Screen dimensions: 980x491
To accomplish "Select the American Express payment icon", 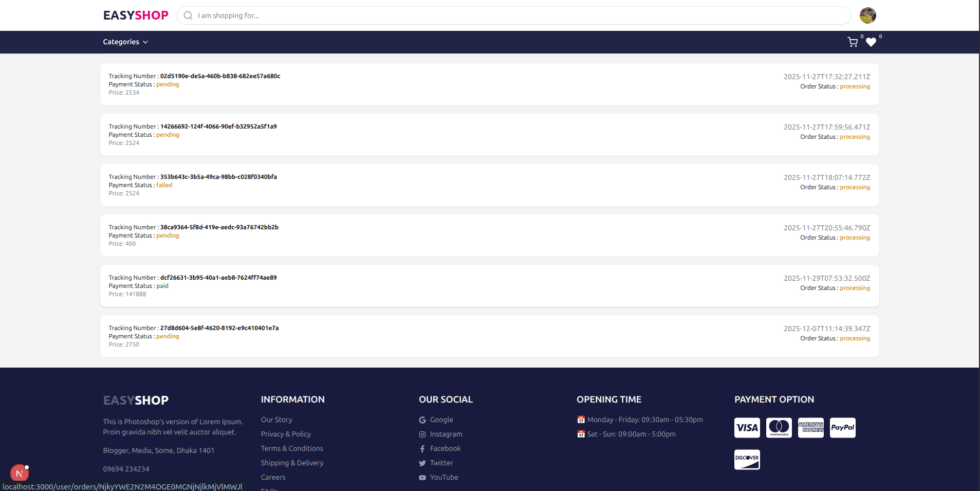I will point(810,427).
